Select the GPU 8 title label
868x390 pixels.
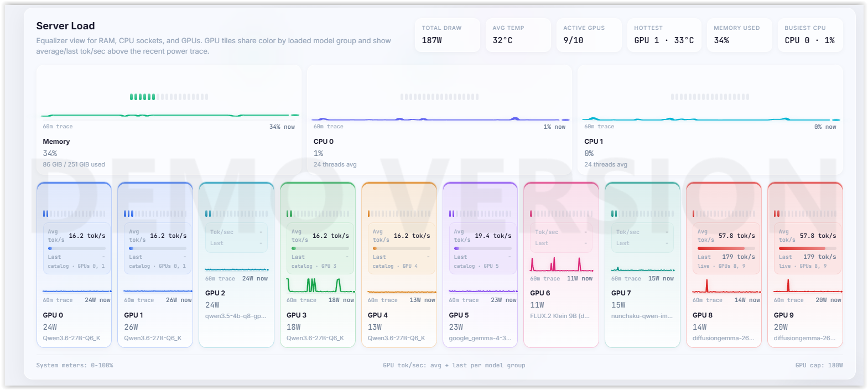tap(703, 315)
